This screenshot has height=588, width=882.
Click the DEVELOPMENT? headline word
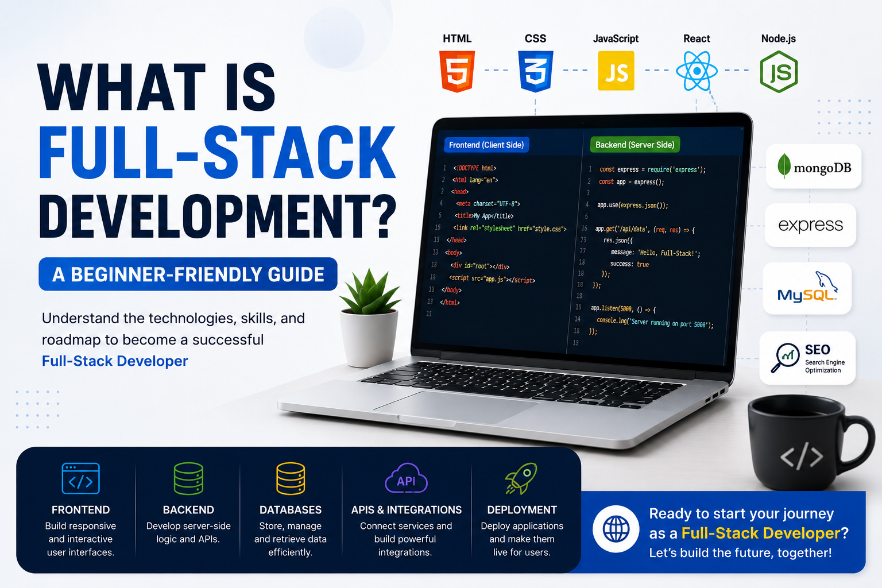[x=218, y=215]
